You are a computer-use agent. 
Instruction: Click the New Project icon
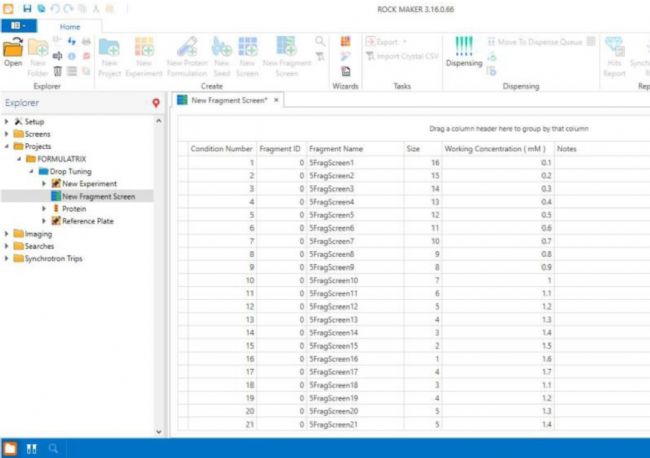108,48
